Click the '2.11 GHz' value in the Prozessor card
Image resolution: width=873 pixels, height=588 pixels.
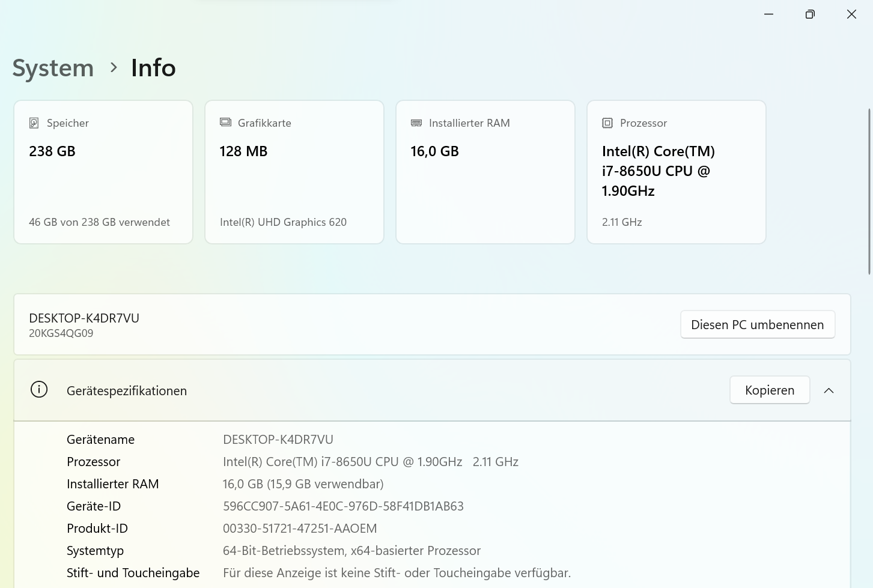click(x=622, y=222)
